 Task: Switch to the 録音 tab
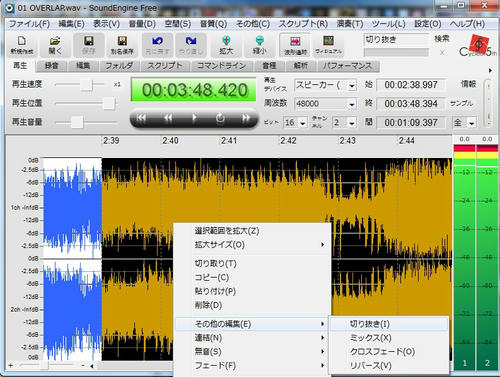pos(52,66)
